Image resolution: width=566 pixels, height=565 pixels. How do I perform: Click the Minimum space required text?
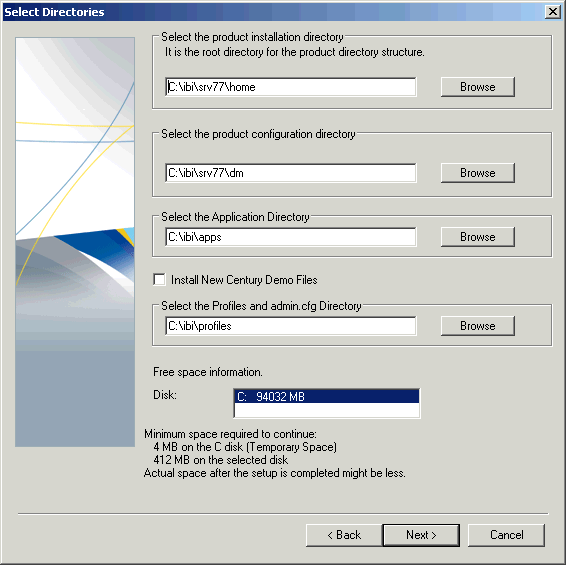click(x=230, y=434)
